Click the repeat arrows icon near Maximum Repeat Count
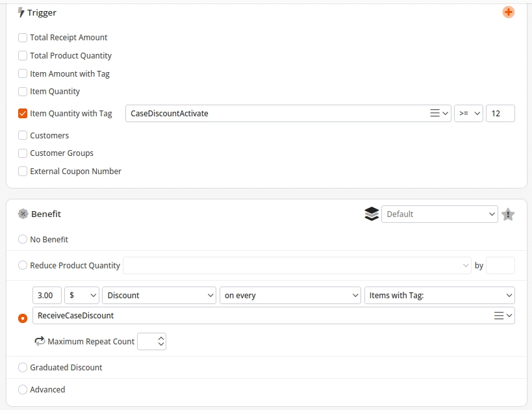 coord(40,341)
